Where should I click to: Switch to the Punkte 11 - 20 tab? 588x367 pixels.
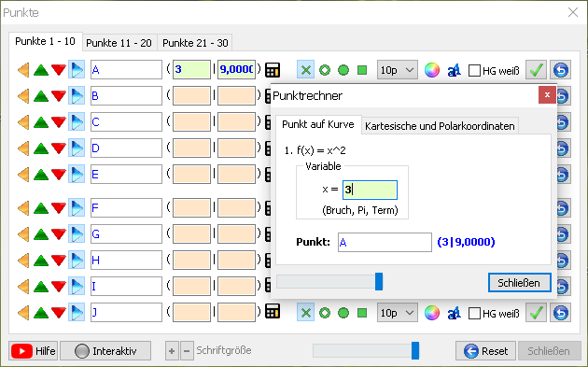click(119, 43)
